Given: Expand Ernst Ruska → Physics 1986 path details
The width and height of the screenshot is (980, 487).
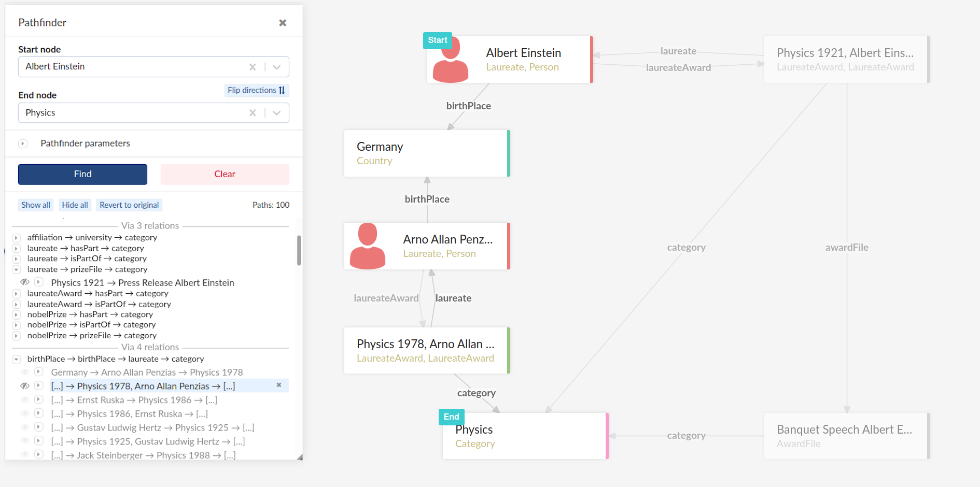Looking at the screenshot, I should [39, 399].
